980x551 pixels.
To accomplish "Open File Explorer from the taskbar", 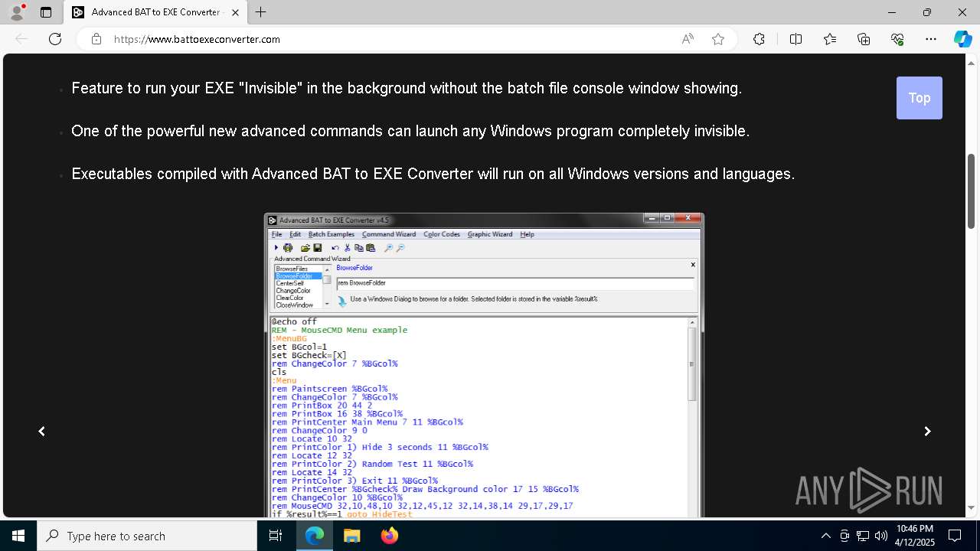I will (352, 536).
